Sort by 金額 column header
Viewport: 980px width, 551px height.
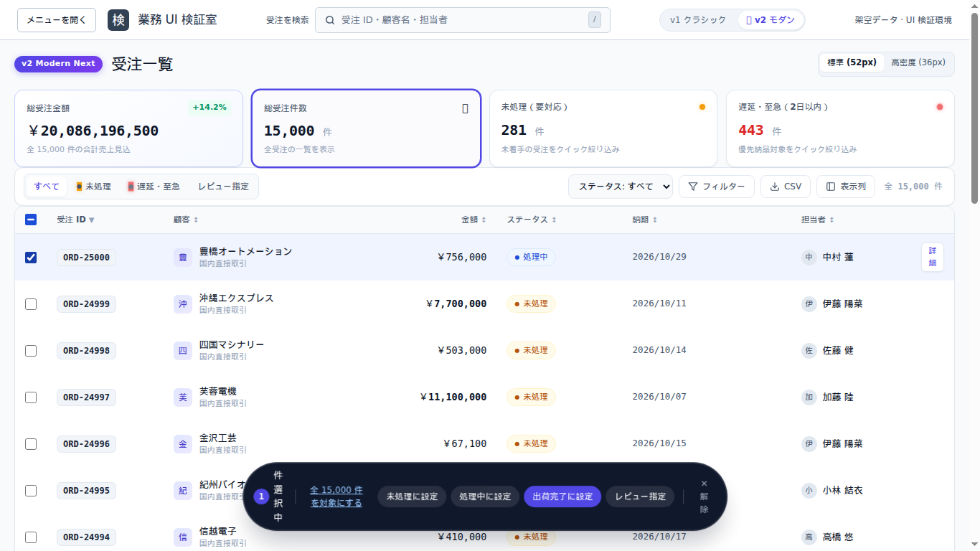point(473,220)
